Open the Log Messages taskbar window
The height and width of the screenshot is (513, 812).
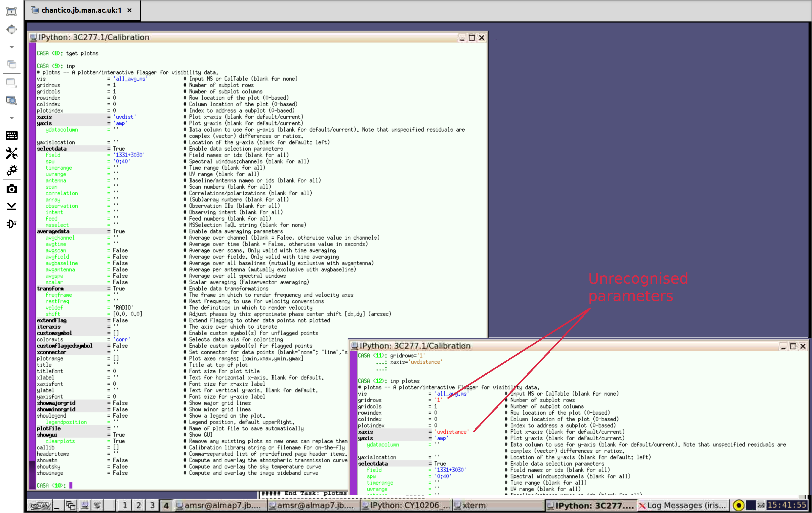682,505
